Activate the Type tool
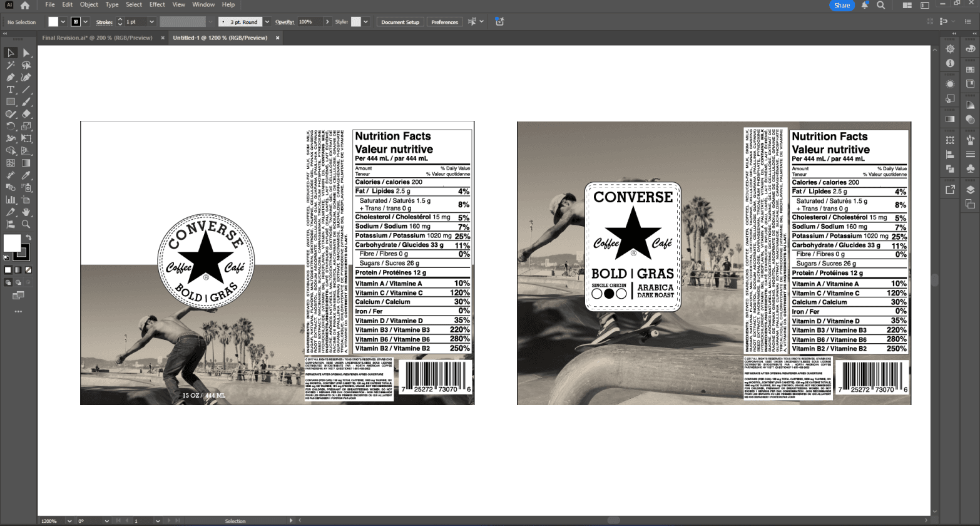980x526 pixels. [x=11, y=90]
